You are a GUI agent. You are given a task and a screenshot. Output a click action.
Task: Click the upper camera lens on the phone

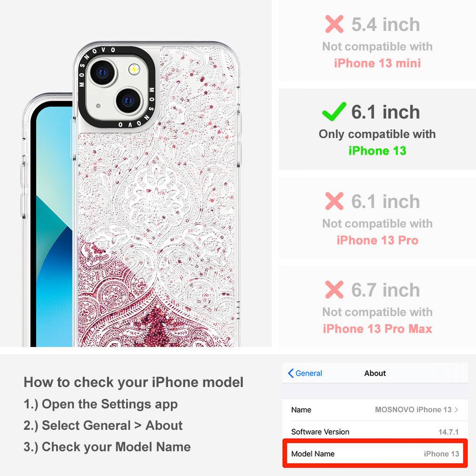click(x=102, y=72)
